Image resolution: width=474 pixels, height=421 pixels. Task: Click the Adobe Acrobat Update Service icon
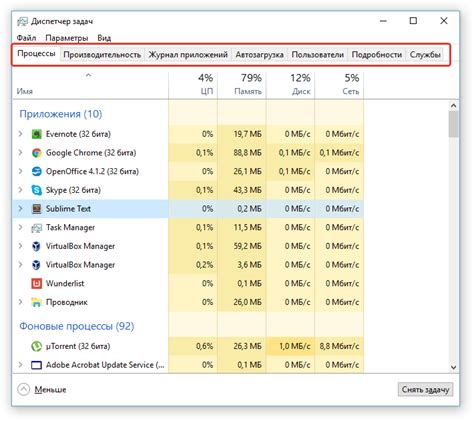pos(36,365)
